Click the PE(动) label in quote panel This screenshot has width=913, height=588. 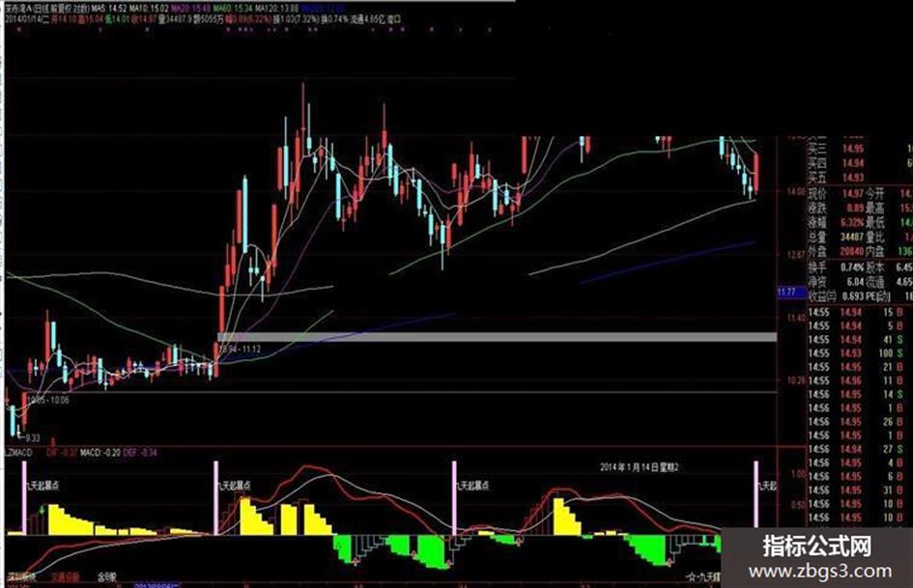click(878, 296)
